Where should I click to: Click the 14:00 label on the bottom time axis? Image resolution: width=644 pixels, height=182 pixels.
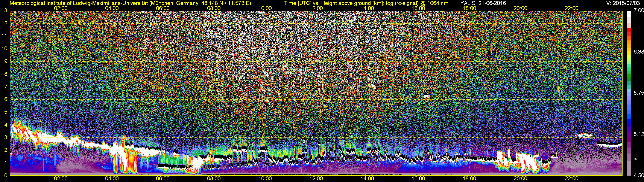point(367,179)
